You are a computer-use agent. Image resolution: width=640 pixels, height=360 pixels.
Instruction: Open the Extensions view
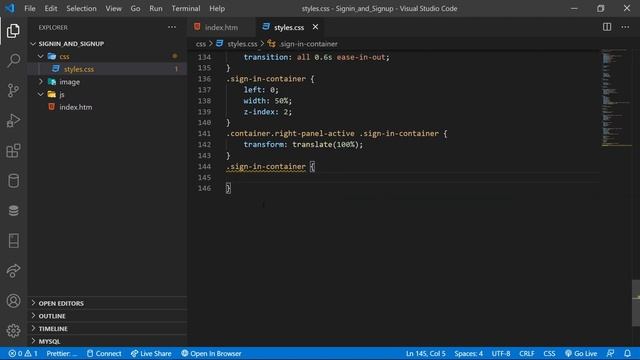13,151
